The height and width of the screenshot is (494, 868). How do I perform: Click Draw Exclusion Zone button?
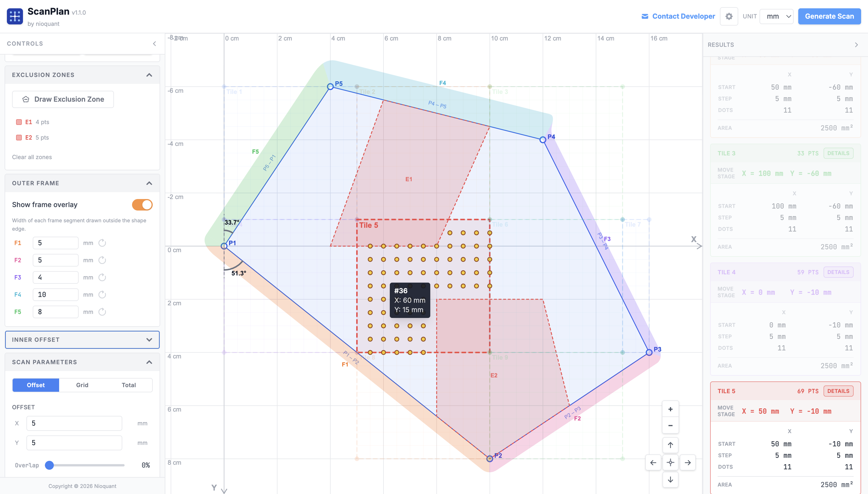63,99
